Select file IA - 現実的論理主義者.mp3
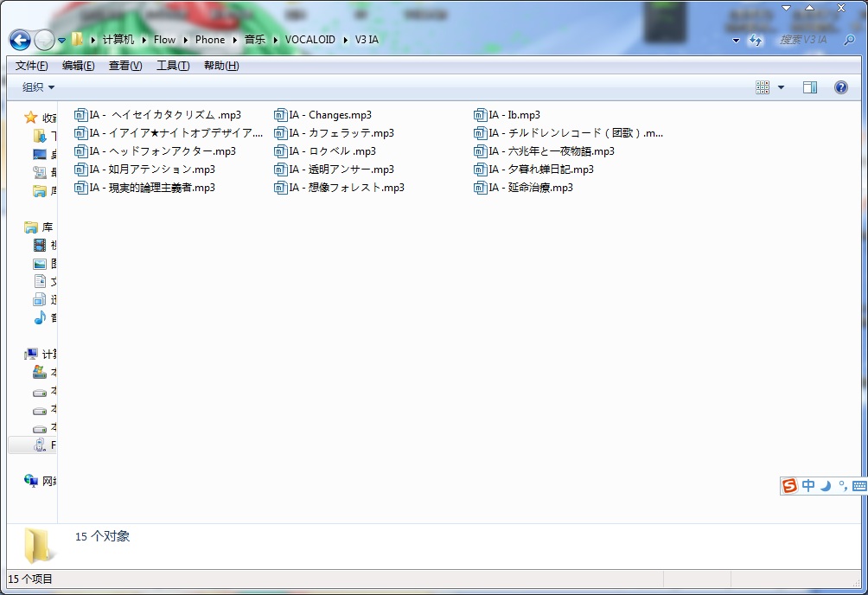Image resolution: width=868 pixels, height=595 pixels. click(x=144, y=188)
